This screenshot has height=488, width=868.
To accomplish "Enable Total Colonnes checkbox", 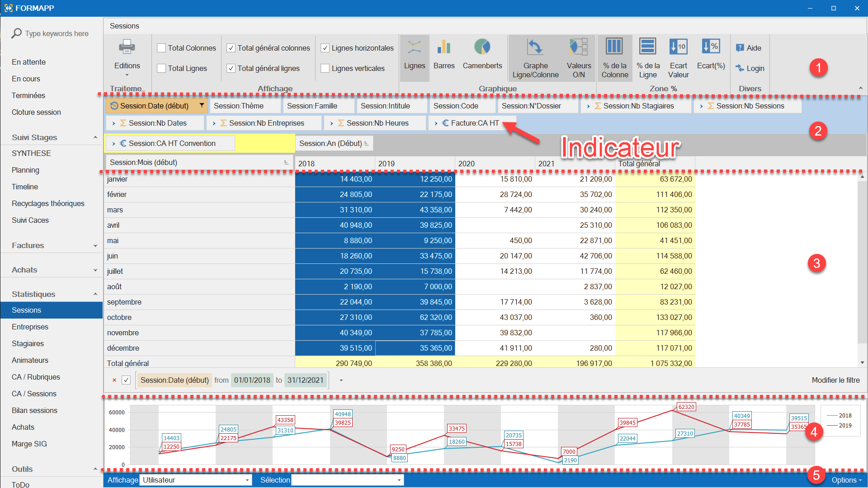I will coord(161,48).
